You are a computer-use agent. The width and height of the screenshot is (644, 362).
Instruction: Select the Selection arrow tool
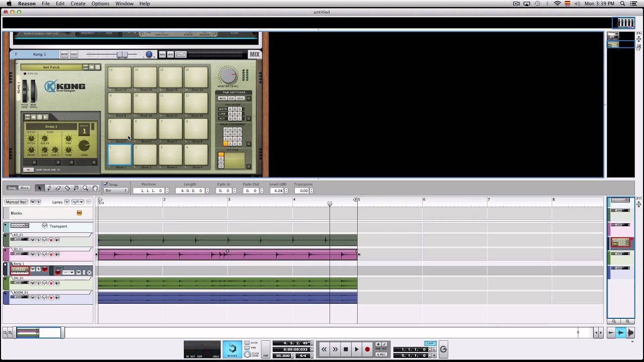pyautogui.click(x=40, y=188)
